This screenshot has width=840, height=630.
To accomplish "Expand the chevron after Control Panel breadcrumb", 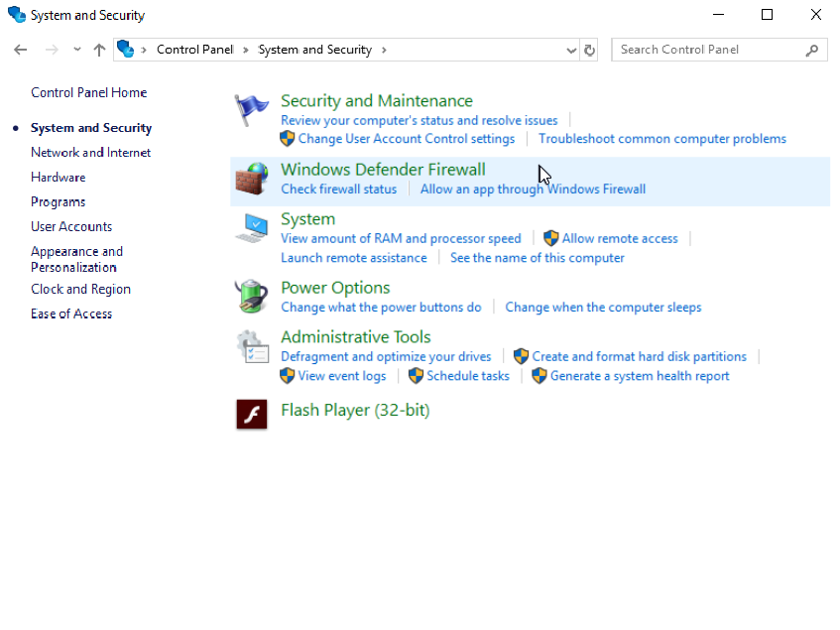I will [x=246, y=50].
